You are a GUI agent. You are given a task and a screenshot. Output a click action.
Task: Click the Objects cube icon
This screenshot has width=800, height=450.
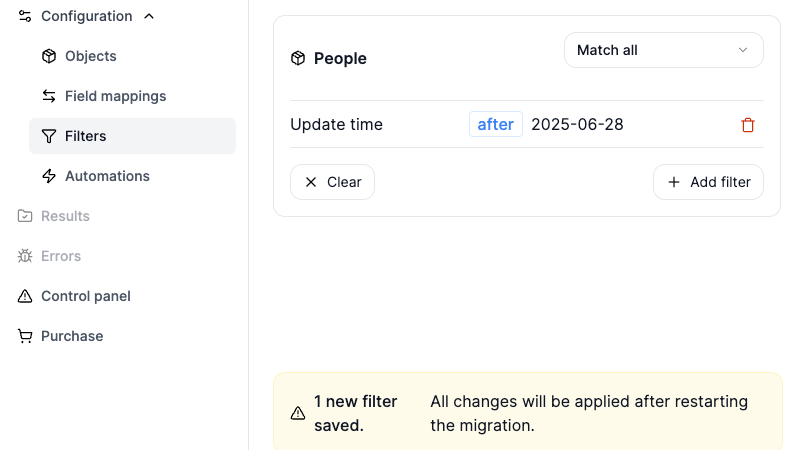pos(49,56)
